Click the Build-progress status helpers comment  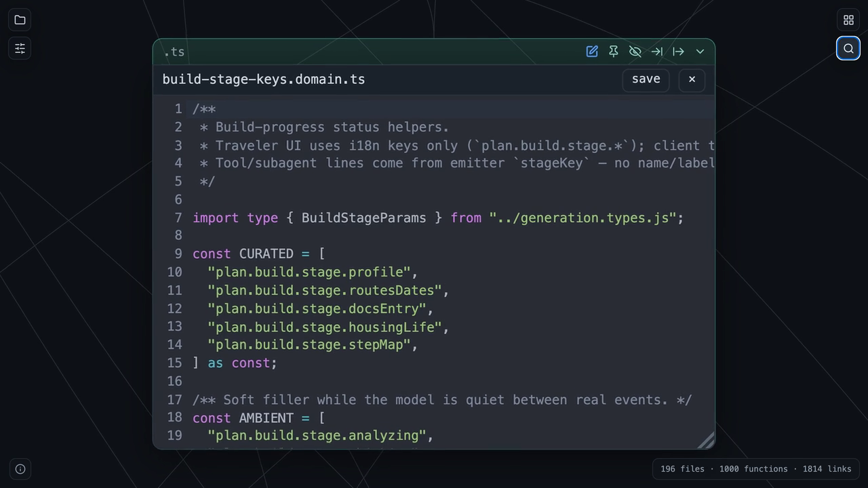click(324, 127)
